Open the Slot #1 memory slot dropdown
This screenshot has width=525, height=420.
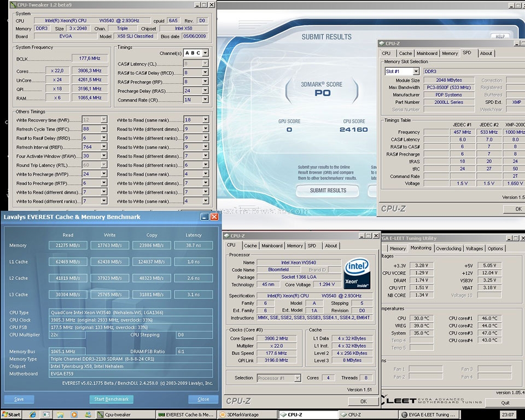tap(416, 71)
